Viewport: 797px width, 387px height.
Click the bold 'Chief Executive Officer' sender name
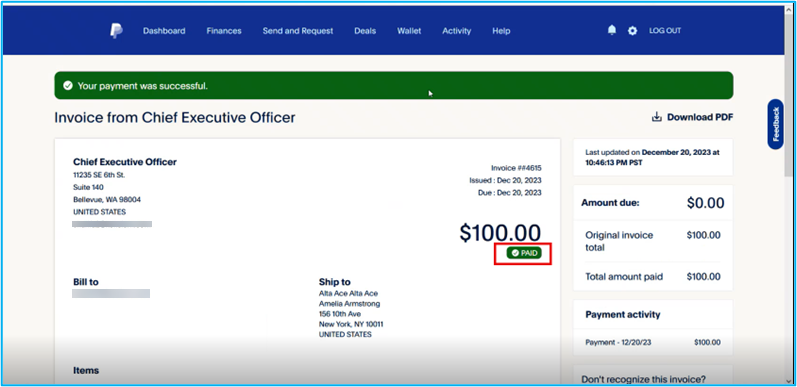pos(125,162)
